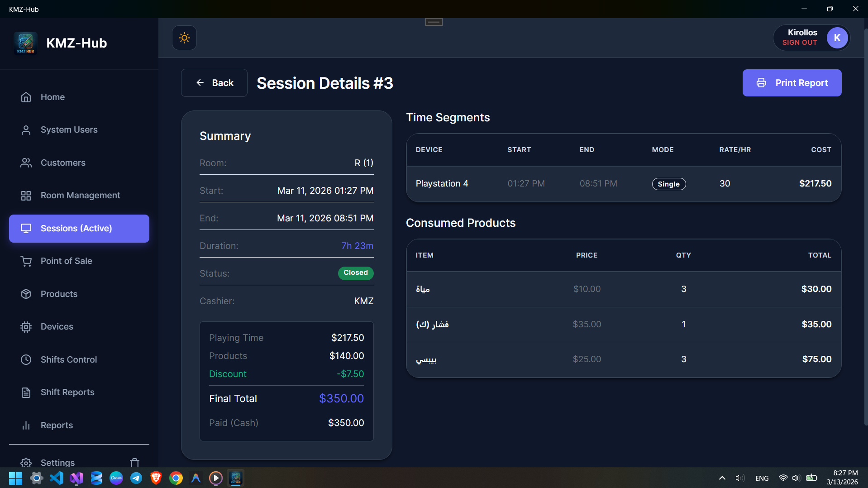Image resolution: width=868 pixels, height=488 pixels.
Task: Open Reports via the bar chart icon
Action: [26, 425]
